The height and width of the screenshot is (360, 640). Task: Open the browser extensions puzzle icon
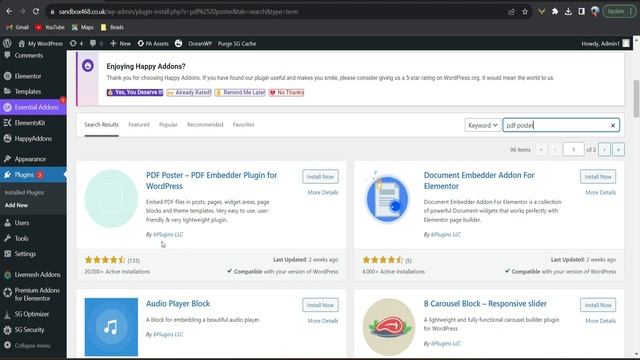coord(555,11)
